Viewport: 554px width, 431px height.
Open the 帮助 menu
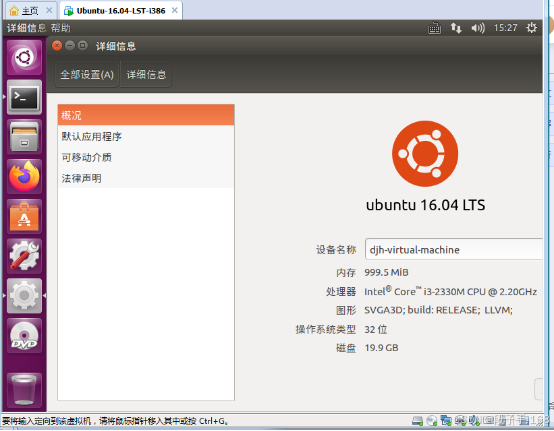60,28
